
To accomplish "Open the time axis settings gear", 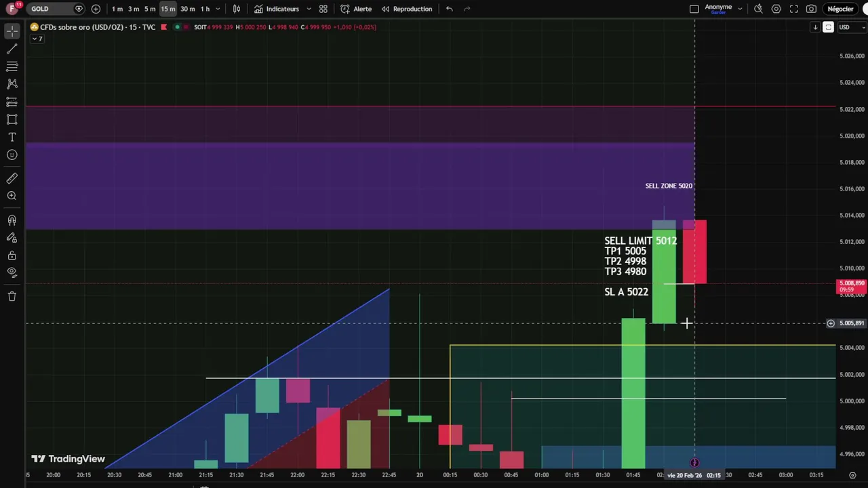I will (852, 475).
